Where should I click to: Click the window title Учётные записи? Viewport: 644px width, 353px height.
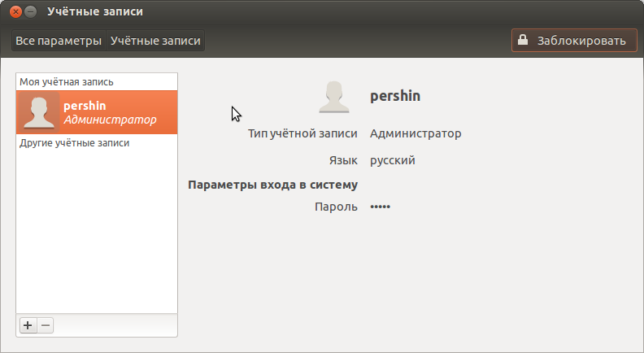95,11
